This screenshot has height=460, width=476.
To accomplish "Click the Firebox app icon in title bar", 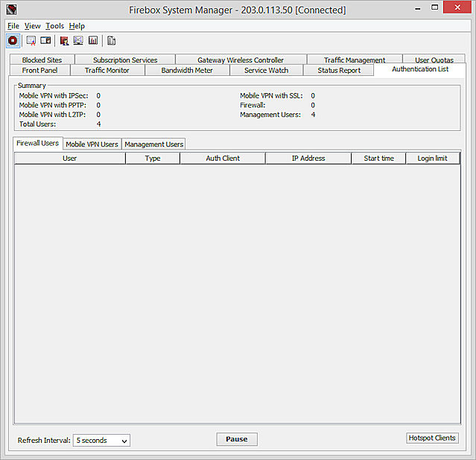I will click(10, 10).
